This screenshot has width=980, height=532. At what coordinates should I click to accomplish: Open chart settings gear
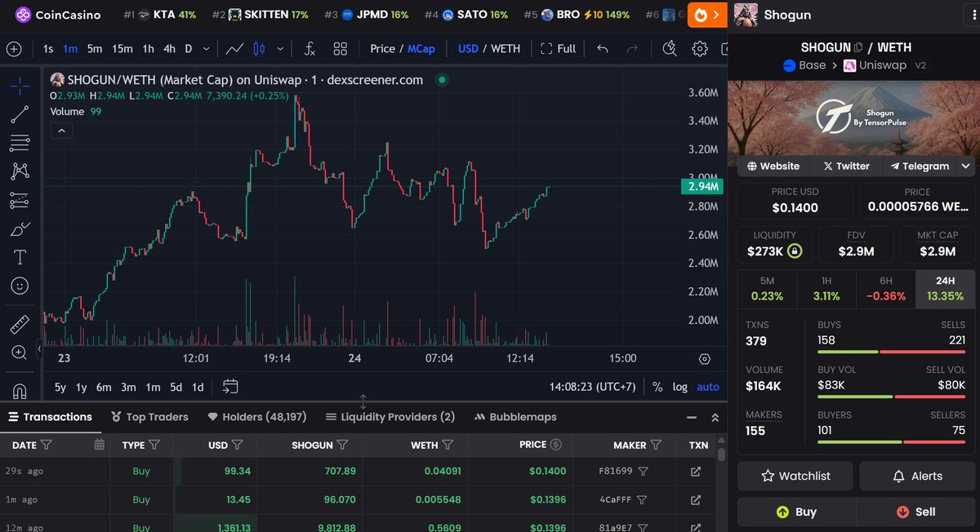point(699,49)
